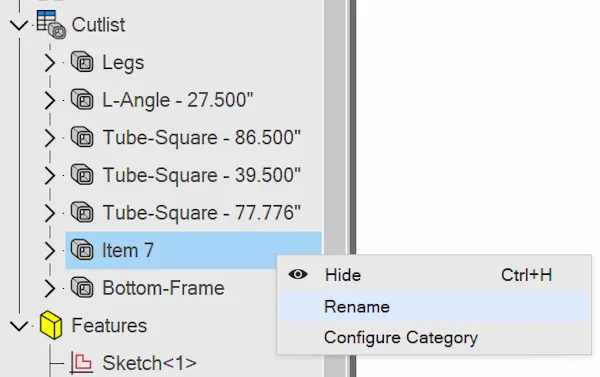Select the highlighted Item 7 row

(x=193, y=250)
